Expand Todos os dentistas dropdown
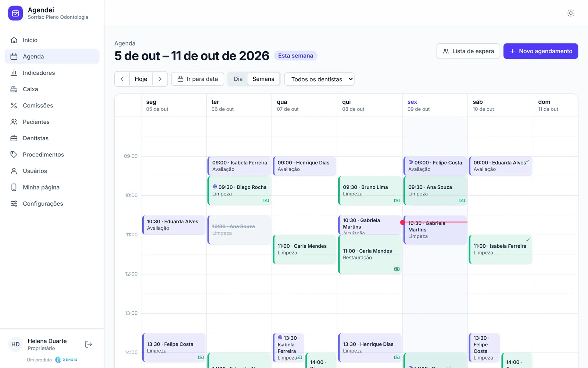The width and height of the screenshot is (588, 368). [x=319, y=79]
